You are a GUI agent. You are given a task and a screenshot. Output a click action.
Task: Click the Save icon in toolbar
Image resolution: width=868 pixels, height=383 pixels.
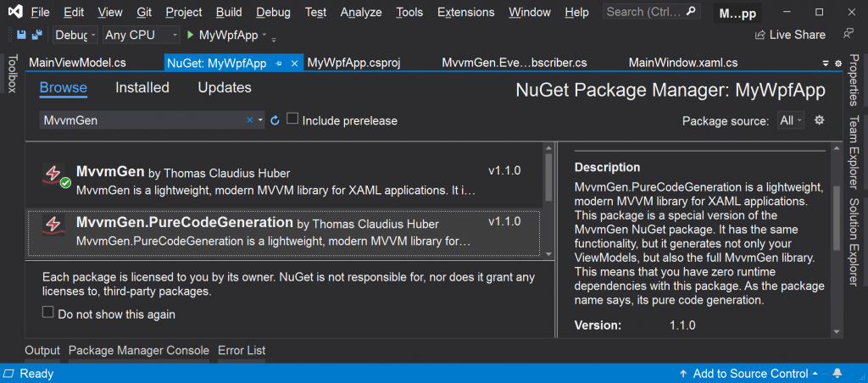(x=21, y=35)
